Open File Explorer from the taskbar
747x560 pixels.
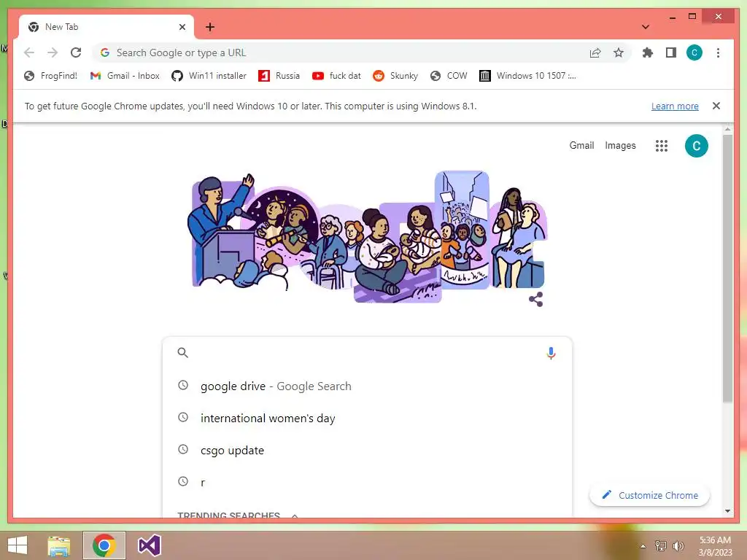(x=58, y=545)
